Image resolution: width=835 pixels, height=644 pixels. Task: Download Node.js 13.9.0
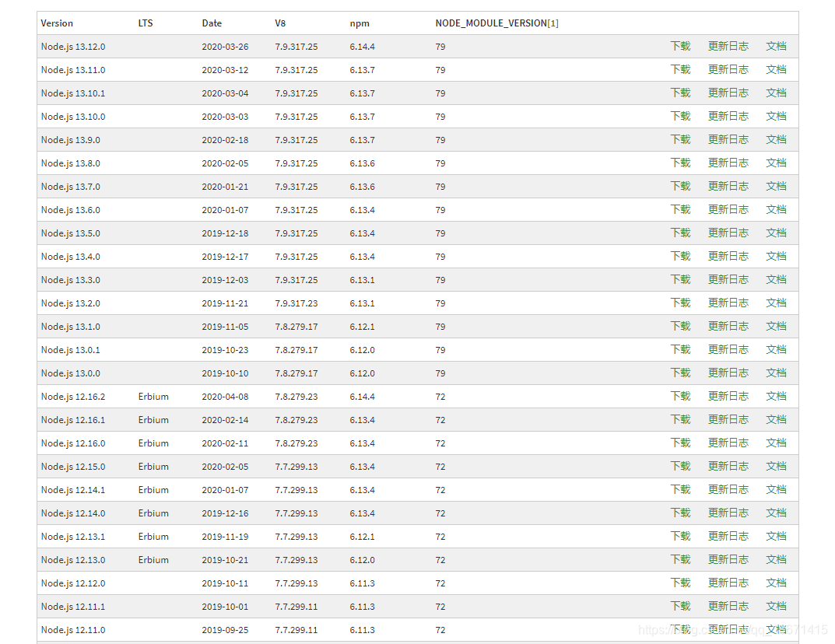point(680,140)
